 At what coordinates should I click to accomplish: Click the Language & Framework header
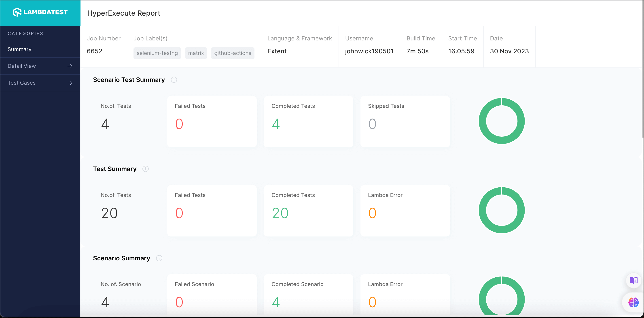299,38
